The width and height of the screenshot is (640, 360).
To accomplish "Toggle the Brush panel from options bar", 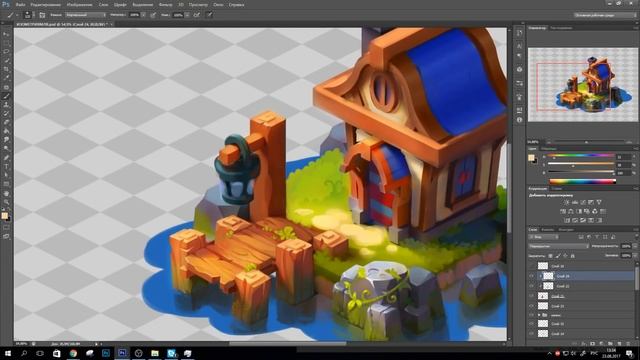I will pos(42,15).
